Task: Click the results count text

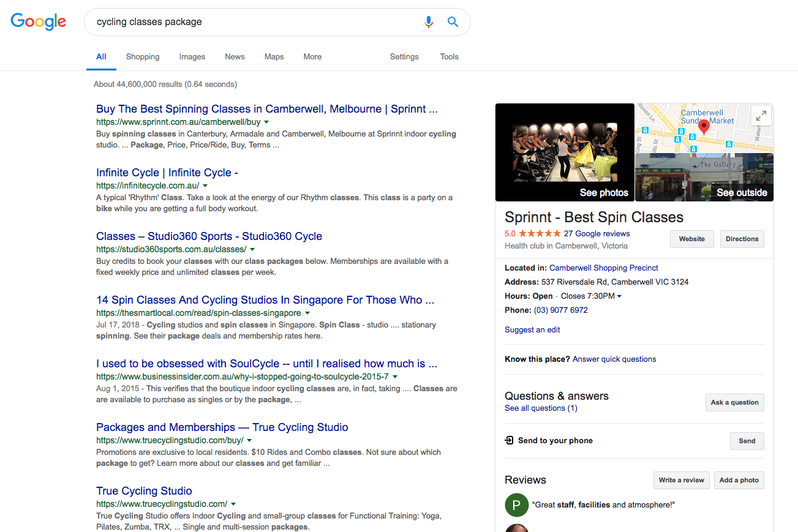Action: coord(165,84)
